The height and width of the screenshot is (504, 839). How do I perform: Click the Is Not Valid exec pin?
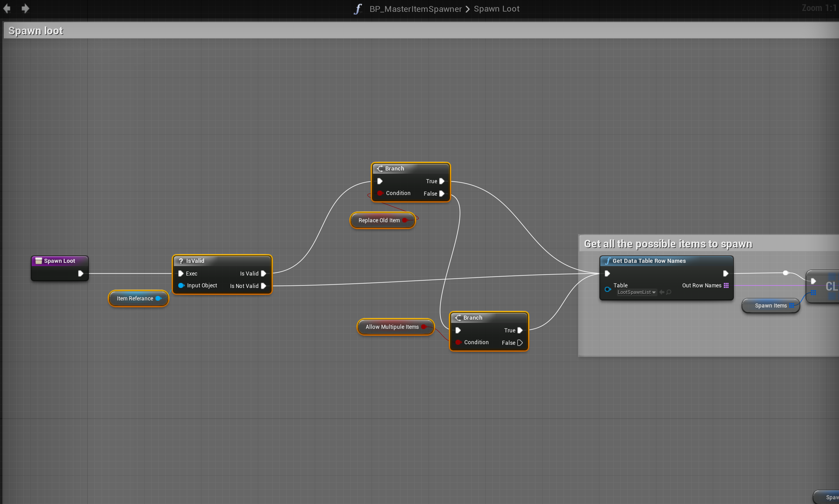coord(263,286)
